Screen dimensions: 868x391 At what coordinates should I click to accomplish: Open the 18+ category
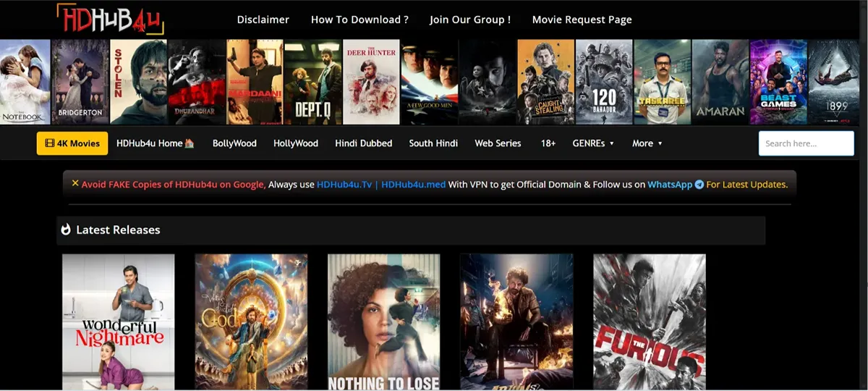point(548,143)
